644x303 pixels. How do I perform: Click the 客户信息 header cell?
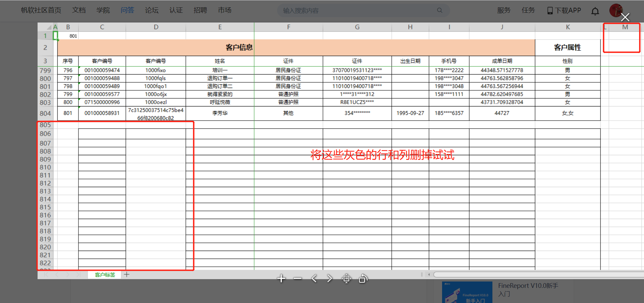point(296,48)
